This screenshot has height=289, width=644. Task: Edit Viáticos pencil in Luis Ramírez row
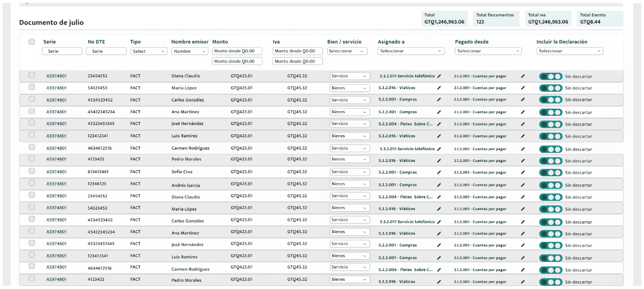pos(439,136)
